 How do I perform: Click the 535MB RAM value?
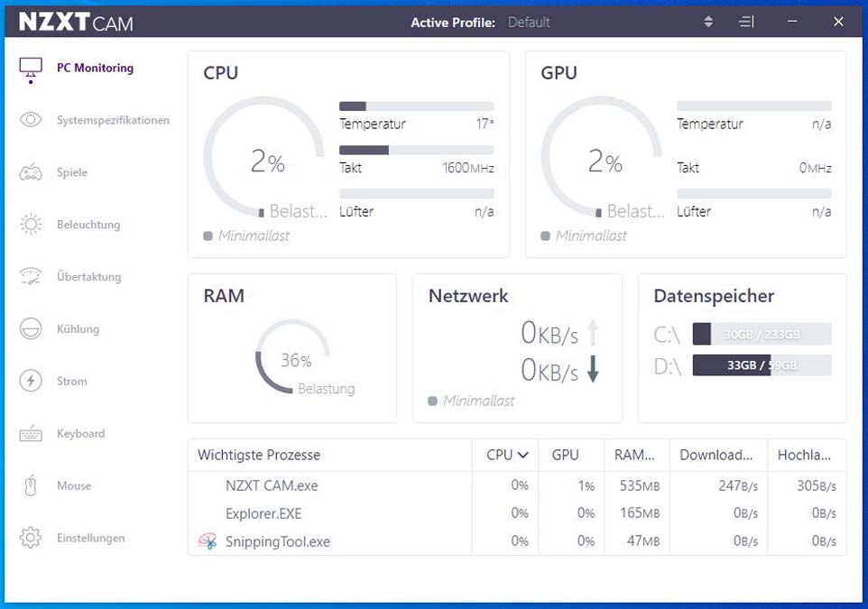click(640, 485)
